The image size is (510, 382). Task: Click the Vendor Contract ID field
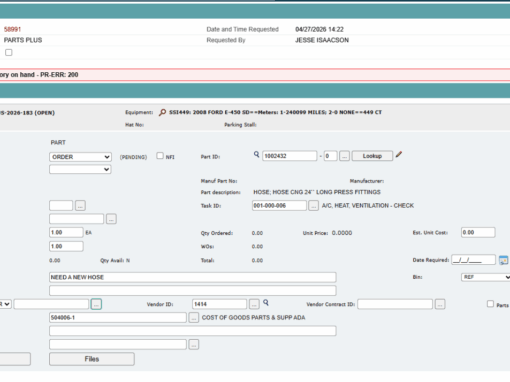[x=395, y=304]
